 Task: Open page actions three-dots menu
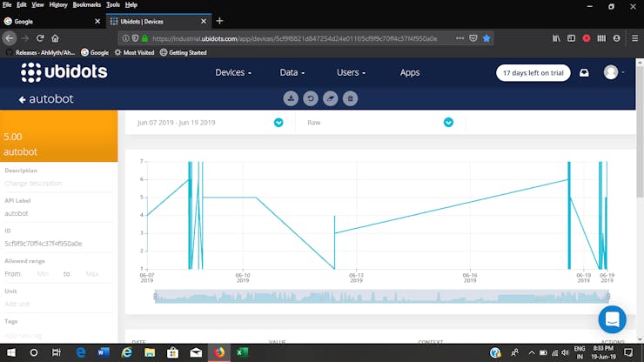(x=460, y=38)
